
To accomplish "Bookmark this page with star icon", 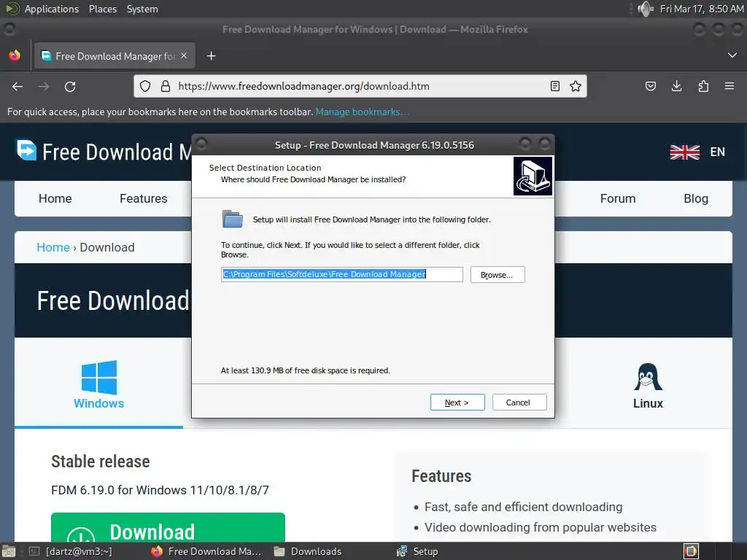I will coord(576,86).
